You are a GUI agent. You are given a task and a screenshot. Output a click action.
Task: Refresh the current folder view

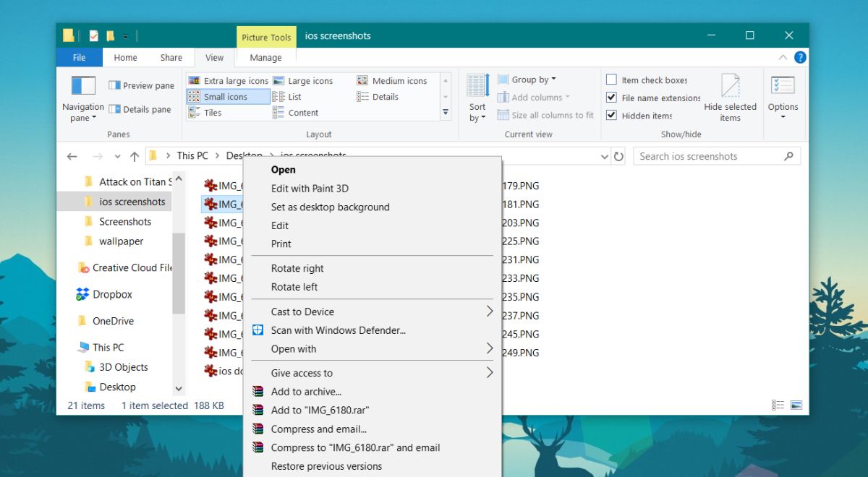[618, 156]
